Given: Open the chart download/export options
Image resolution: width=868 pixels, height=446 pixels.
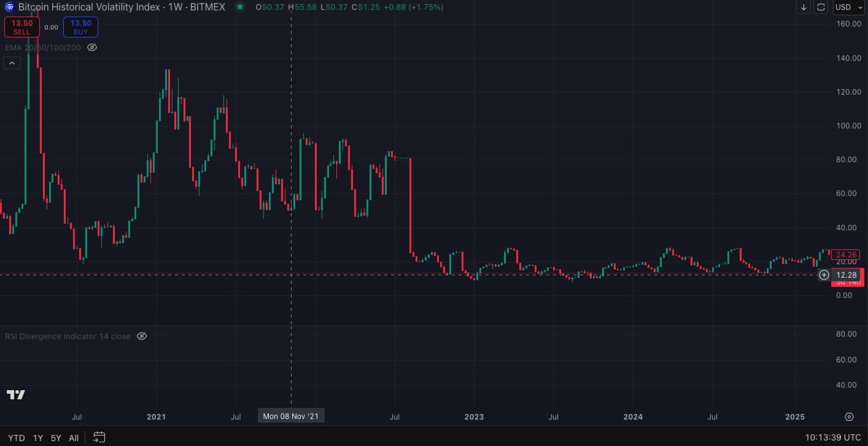Looking at the screenshot, I should [804, 7].
